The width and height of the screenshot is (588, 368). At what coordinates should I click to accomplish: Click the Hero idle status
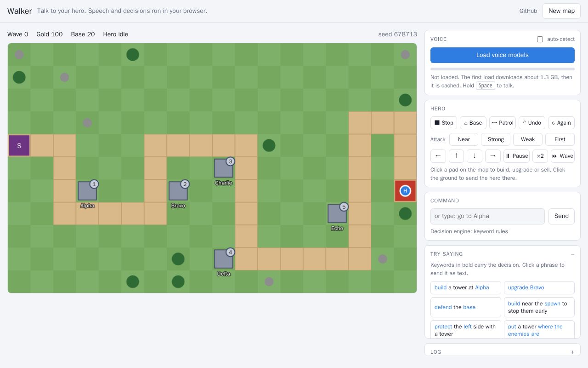(116, 34)
